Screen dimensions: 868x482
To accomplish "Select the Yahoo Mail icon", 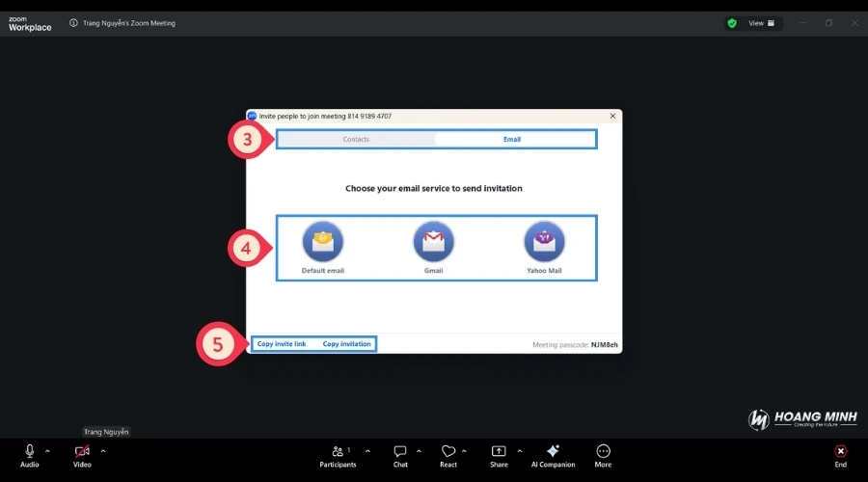I will [x=544, y=242].
